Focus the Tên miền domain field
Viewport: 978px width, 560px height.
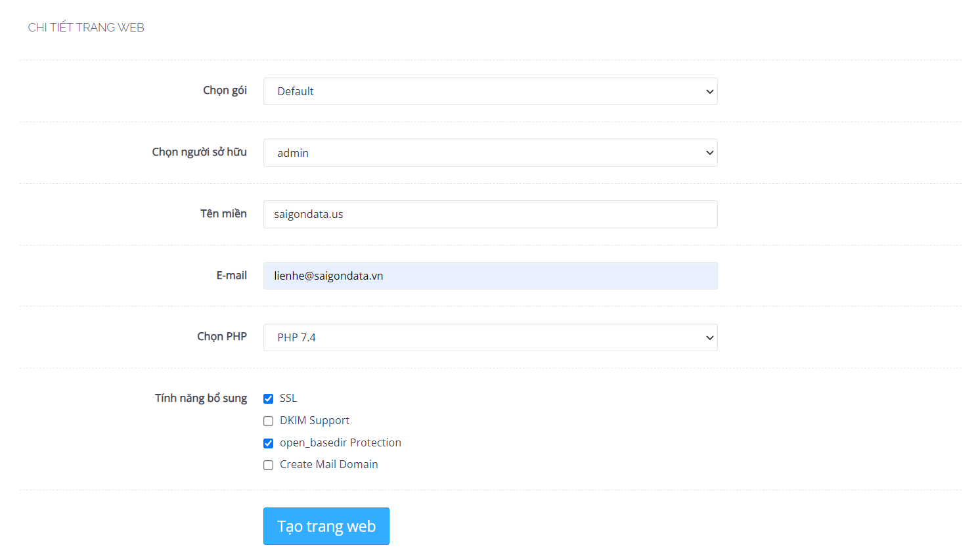(x=490, y=214)
